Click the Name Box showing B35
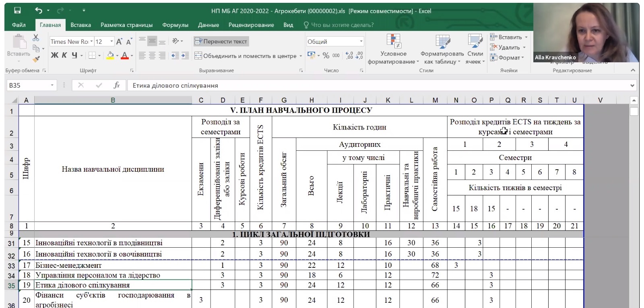 [28, 85]
